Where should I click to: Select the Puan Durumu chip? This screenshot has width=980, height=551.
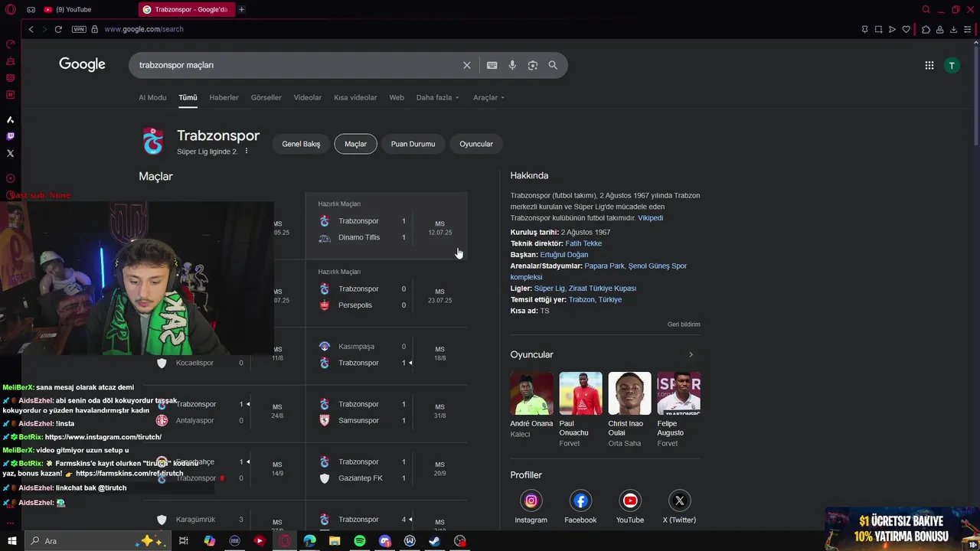point(413,144)
